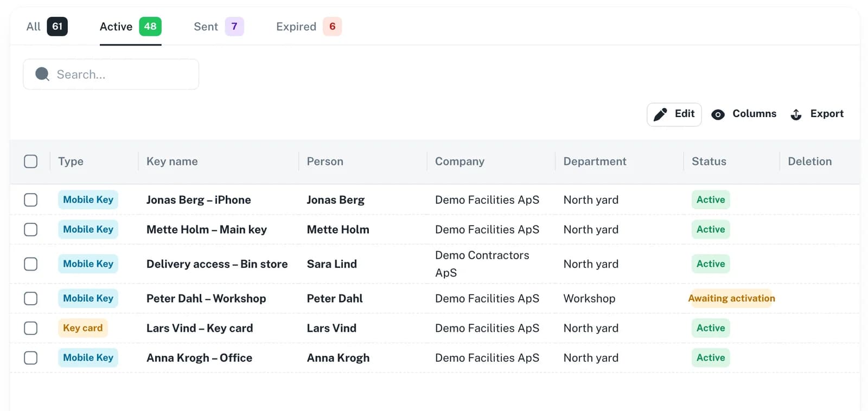Image resolution: width=868 pixels, height=411 pixels.
Task: Sort by the Type column header
Action: pyautogui.click(x=71, y=162)
